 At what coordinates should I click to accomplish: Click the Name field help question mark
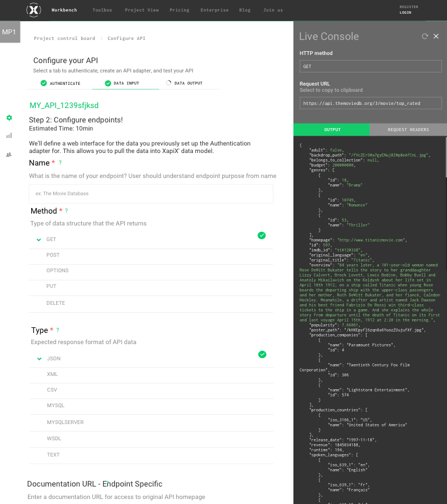tap(60, 163)
